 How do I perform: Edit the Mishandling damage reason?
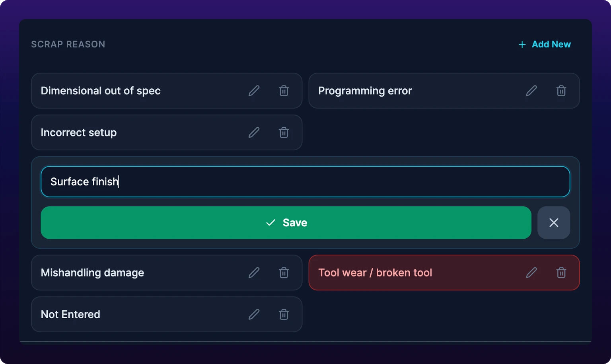(254, 273)
